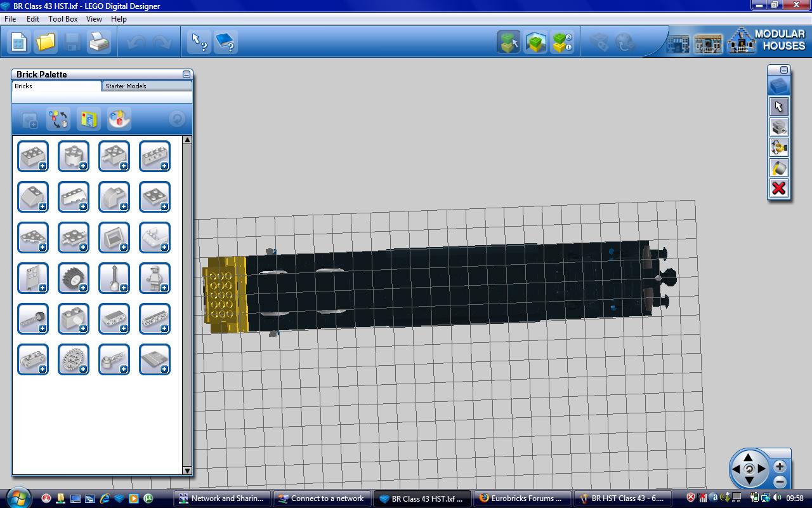
Task: Expand the curved arch brick category
Action: point(114,197)
